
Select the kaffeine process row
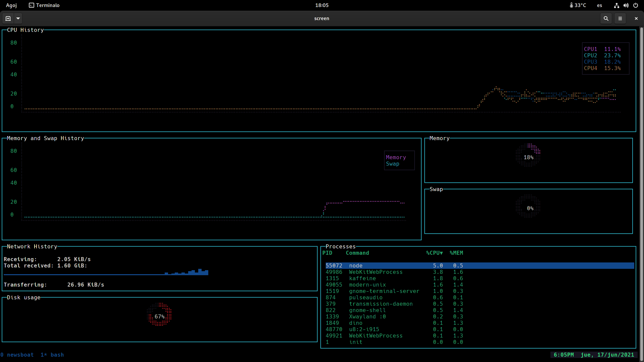click(362, 278)
